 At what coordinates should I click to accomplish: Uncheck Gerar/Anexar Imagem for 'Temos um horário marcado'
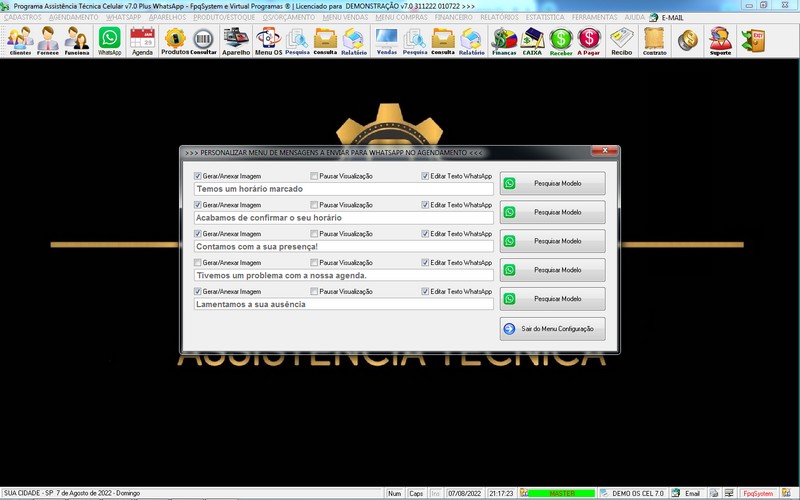point(197,176)
